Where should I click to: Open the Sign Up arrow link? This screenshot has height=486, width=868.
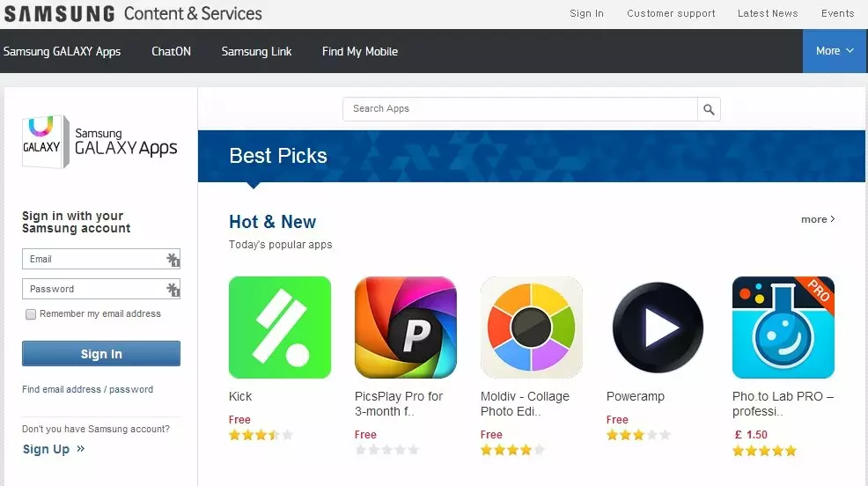pyautogui.click(x=54, y=449)
